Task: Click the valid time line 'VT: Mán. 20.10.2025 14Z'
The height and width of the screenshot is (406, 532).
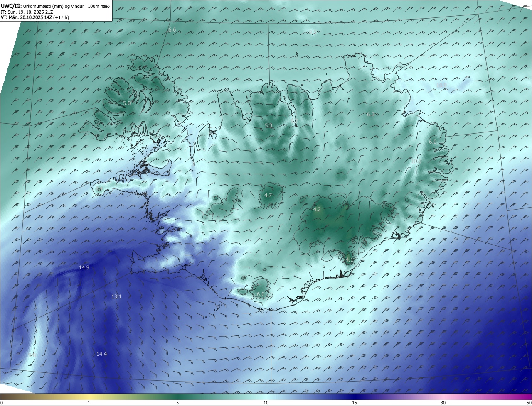Action: [26, 18]
